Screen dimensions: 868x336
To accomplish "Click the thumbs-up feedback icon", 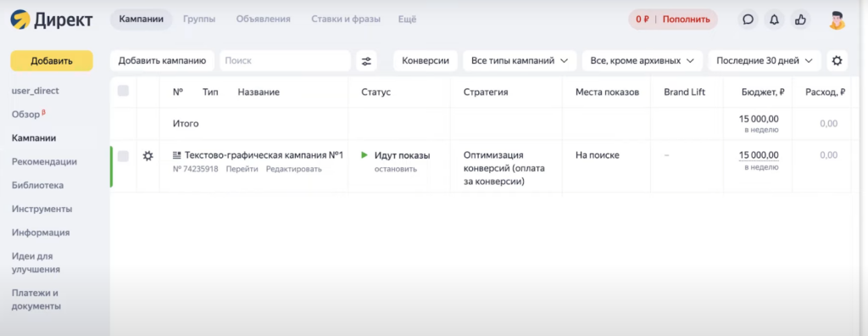I will point(800,20).
